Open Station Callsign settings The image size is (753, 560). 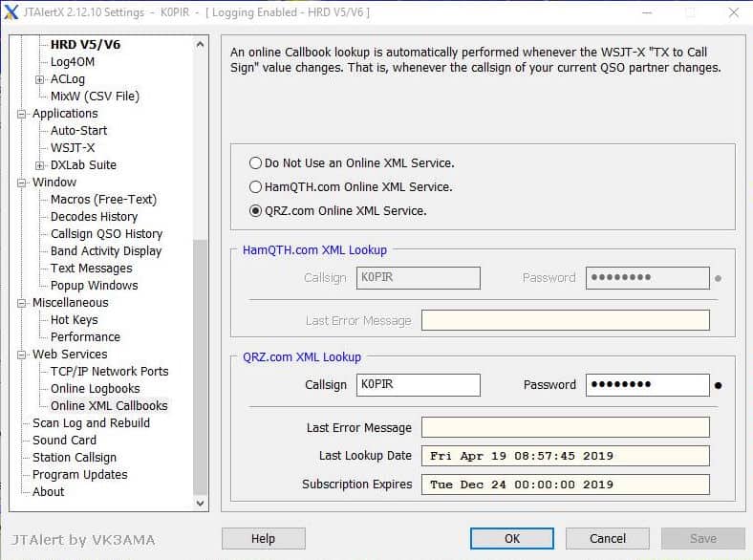[75, 458]
